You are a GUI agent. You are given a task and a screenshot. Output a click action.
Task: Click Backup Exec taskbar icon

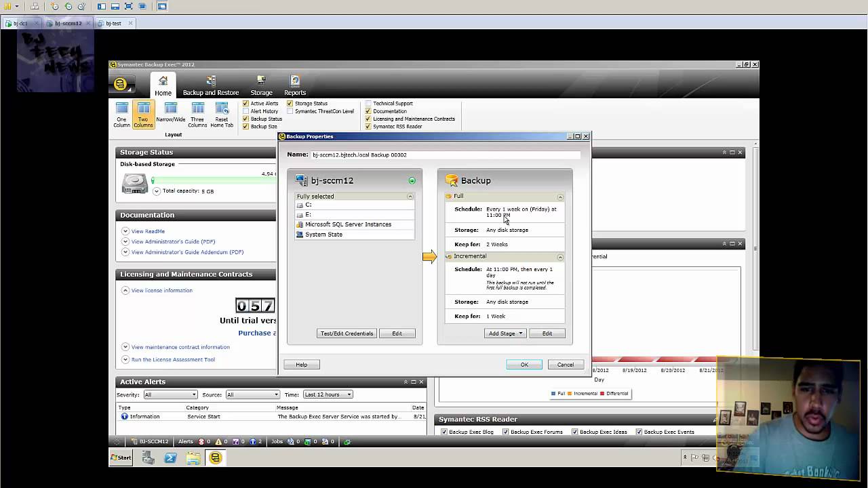(x=215, y=458)
